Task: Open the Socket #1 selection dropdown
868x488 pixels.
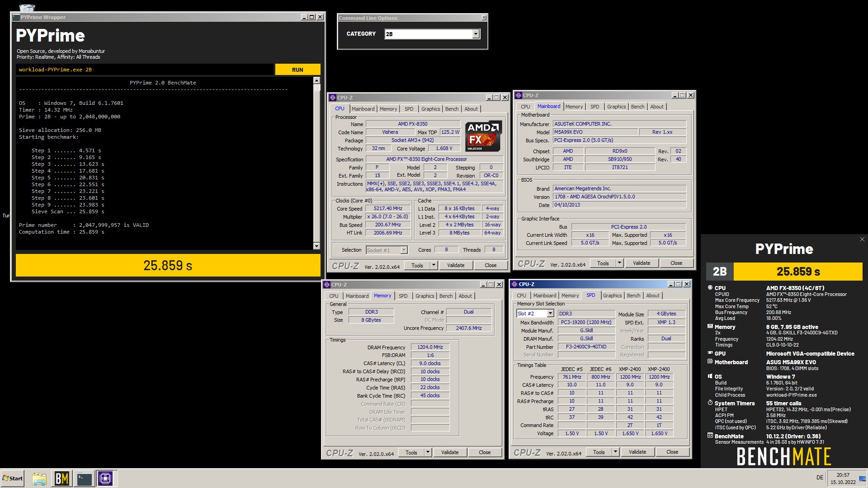Action: point(404,250)
